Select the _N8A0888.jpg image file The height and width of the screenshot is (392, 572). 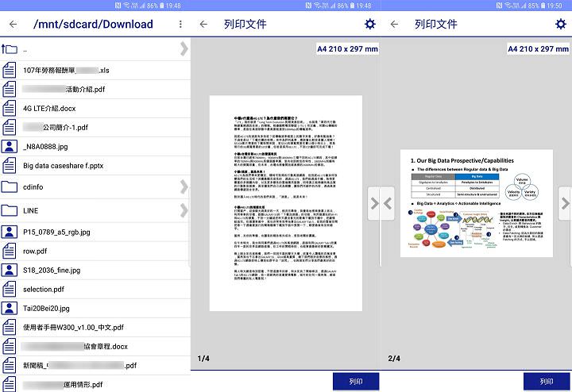click(95, 147)
